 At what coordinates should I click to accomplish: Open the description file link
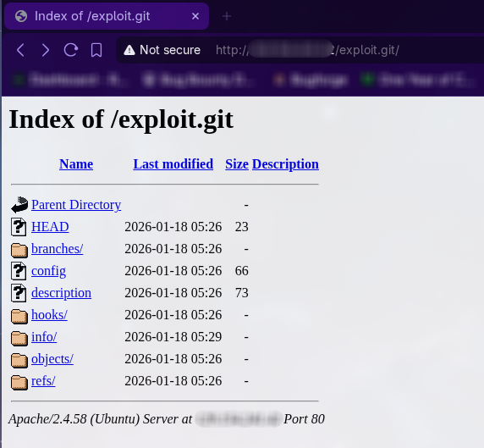[61, 293]
